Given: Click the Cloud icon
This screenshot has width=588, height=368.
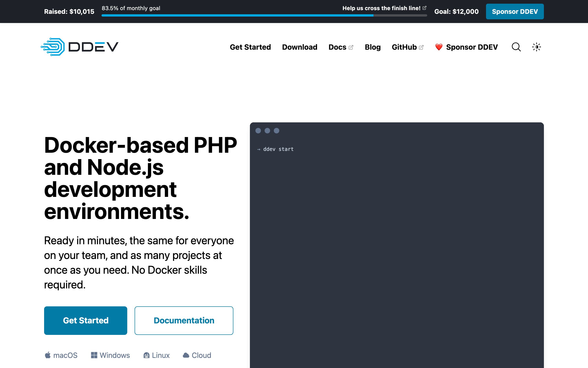Looking at the screenshot, I should click(x=186, y=355).
